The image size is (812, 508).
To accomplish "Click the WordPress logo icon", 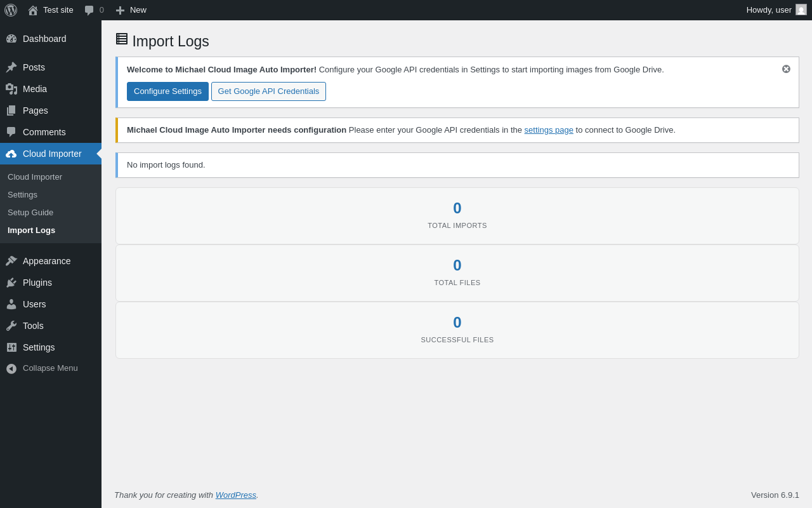I will click(x=11, y=10).
